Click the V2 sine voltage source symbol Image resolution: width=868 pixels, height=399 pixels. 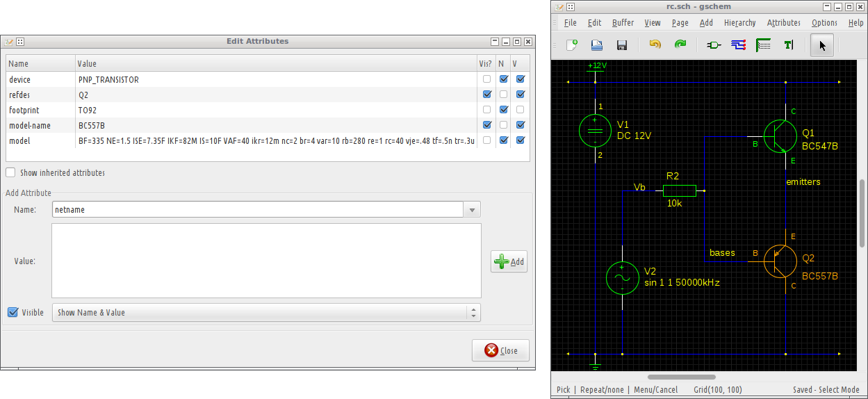[622, 278]
